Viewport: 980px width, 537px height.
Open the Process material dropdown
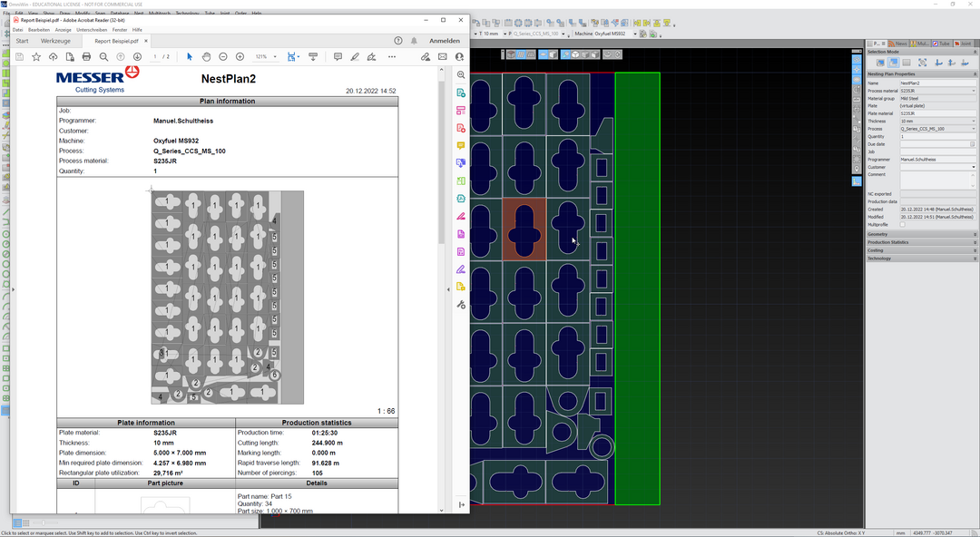tap(973, 91)
